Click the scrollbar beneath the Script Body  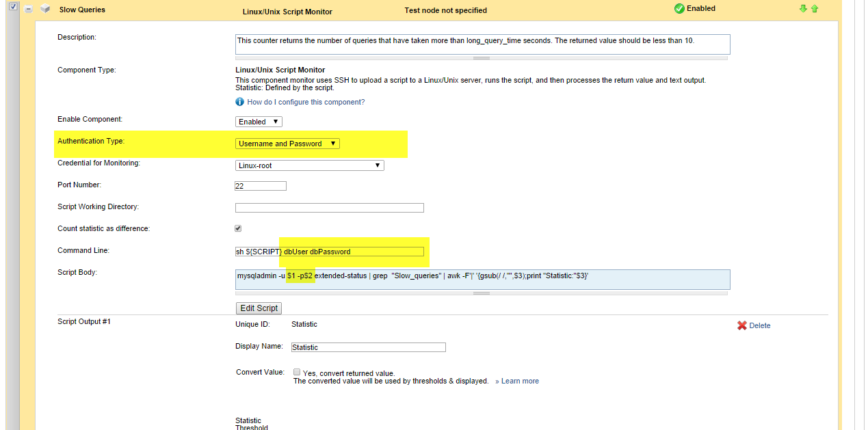click(481, 293)
